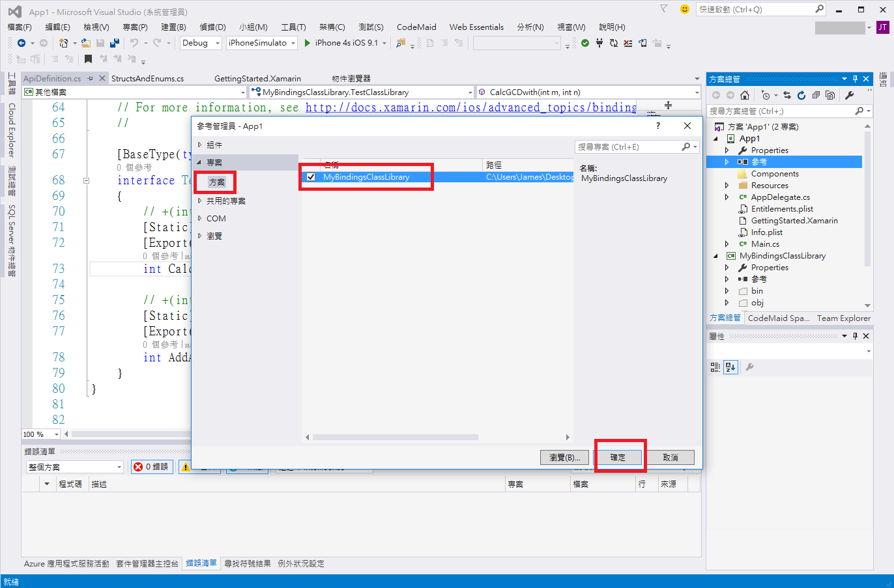This screenshot has width=894, height=588.
Task: Switch to the GettingStarted.Xamarin tab
Action: 257,78
